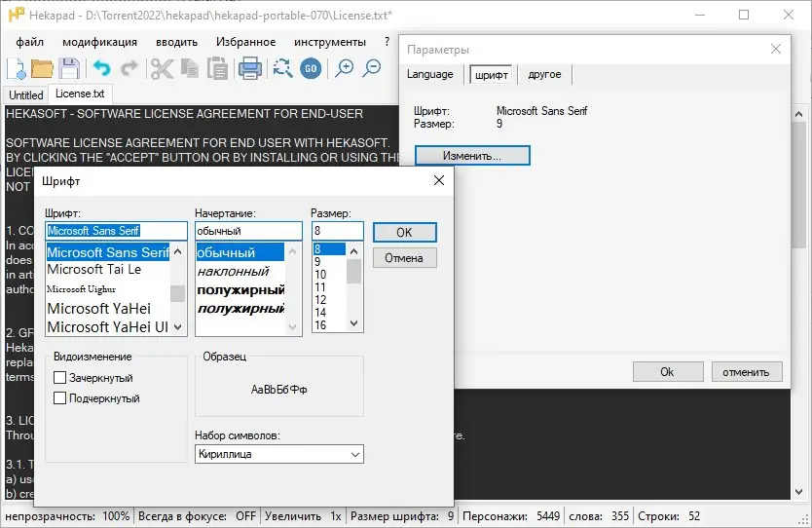The height and width of the screenshot is (528, 812).
Task: Choose полужирный bold non-italic style
Action: click(x=240, y=289)
